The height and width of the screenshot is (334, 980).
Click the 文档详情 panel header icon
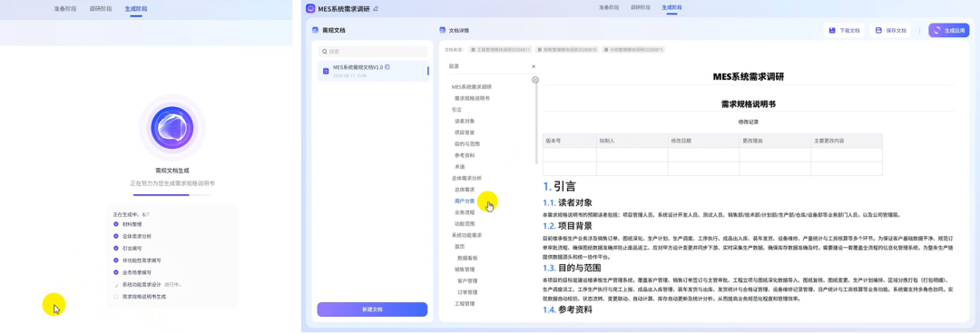[443, 30]
